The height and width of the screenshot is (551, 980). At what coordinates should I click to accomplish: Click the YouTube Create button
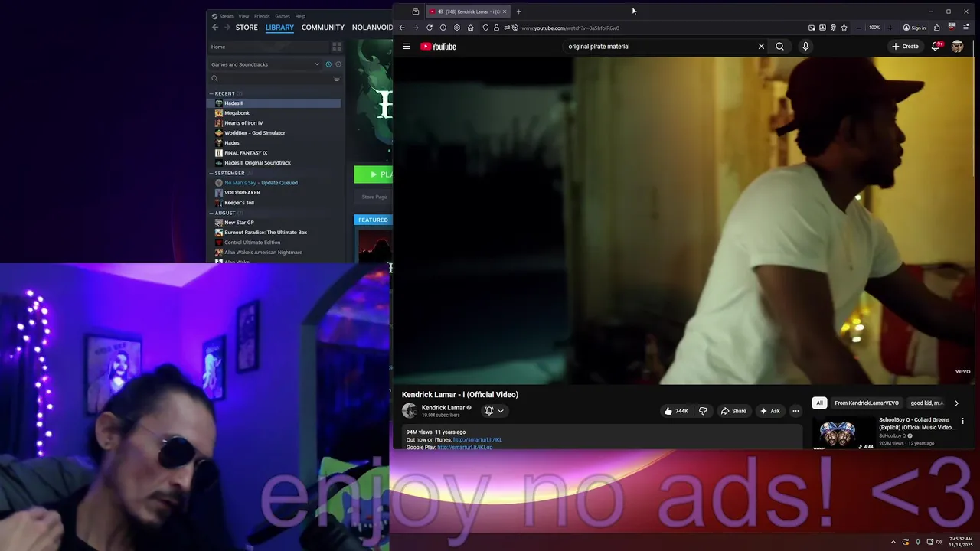(x=905, y=47)
